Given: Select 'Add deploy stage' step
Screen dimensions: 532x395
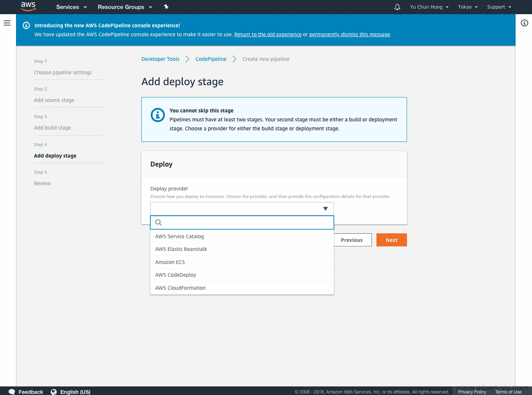Looking at the screenshot, I should [55, 156].
